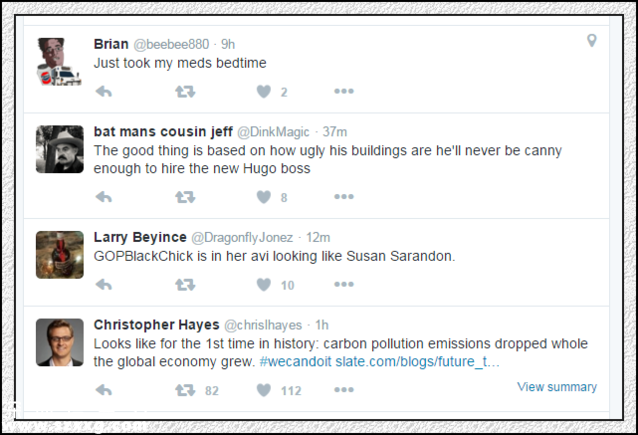638x435 pixels.
Task: Open more options on Brian's tweet
Action: coord(344,91)
